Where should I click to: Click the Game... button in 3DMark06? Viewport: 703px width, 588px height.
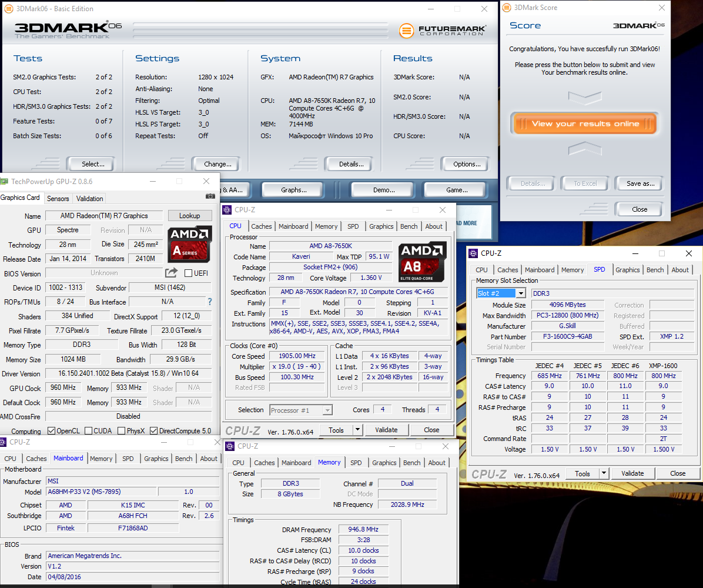pyautogui.click(x=456, y=190)
